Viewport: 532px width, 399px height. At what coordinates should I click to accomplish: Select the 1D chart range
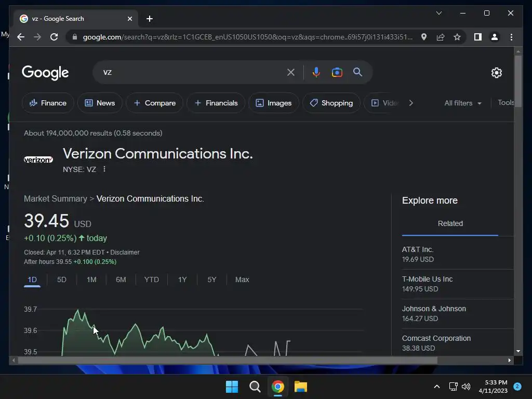click(32, 280)
